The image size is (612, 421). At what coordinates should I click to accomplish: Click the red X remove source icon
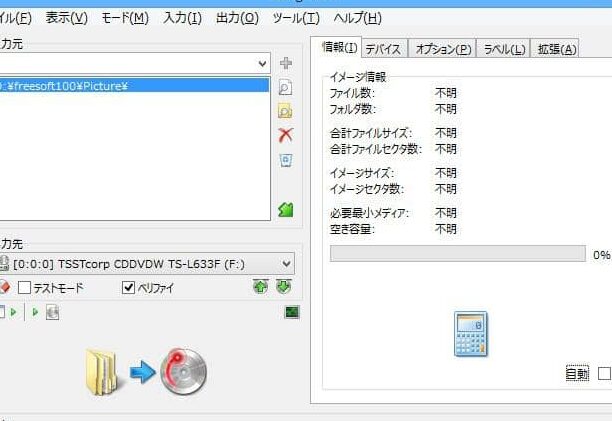[x=285, y=135]
